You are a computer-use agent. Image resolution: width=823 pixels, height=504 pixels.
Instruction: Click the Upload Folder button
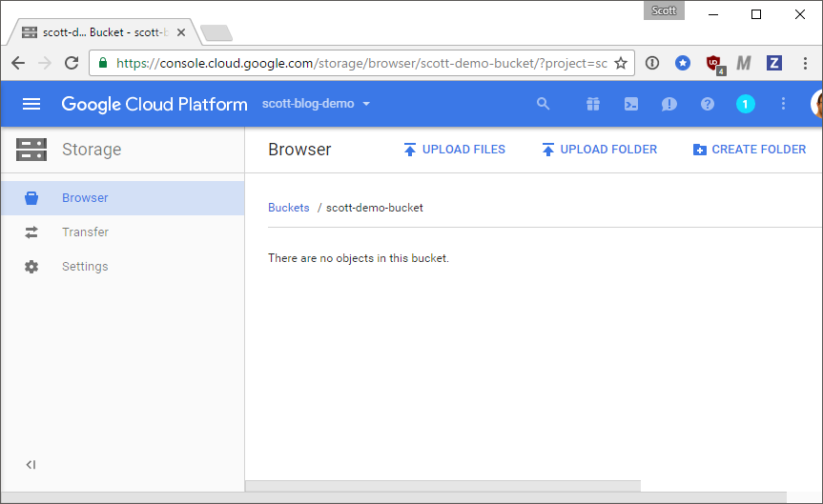[599, 150]
